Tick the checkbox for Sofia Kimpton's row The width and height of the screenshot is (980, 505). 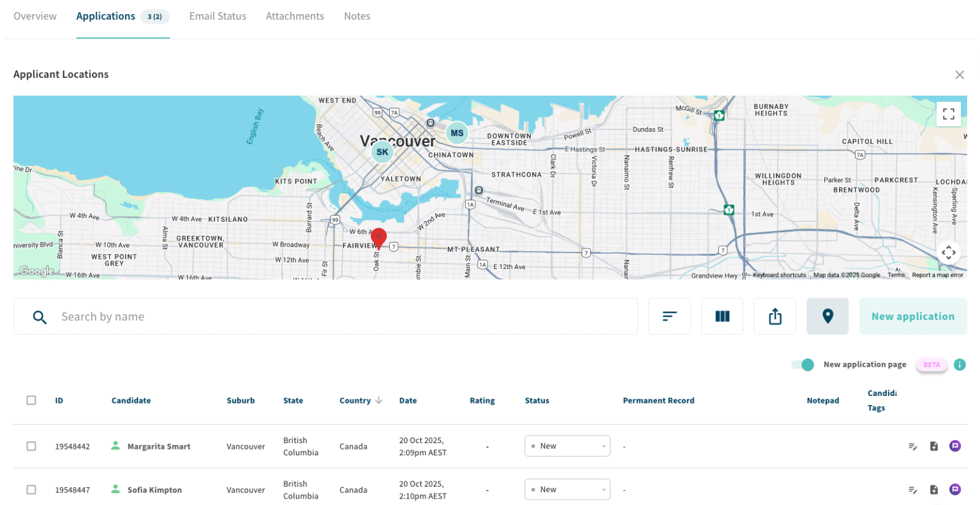[31, 489]
